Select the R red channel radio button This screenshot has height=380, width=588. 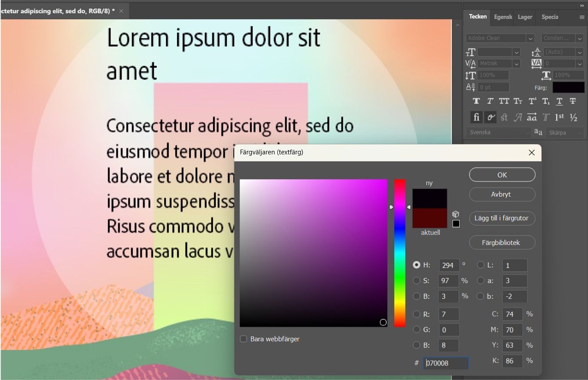[417, 314]
